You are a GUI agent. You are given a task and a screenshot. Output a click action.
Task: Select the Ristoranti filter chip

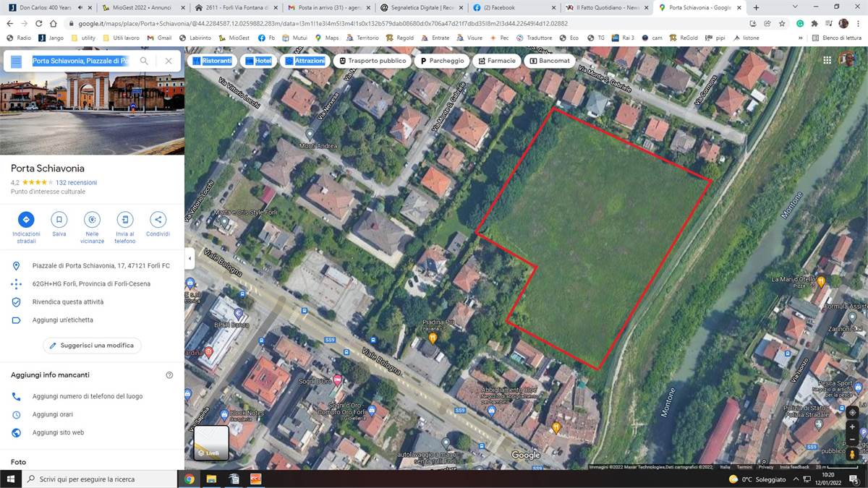(212, 61)
